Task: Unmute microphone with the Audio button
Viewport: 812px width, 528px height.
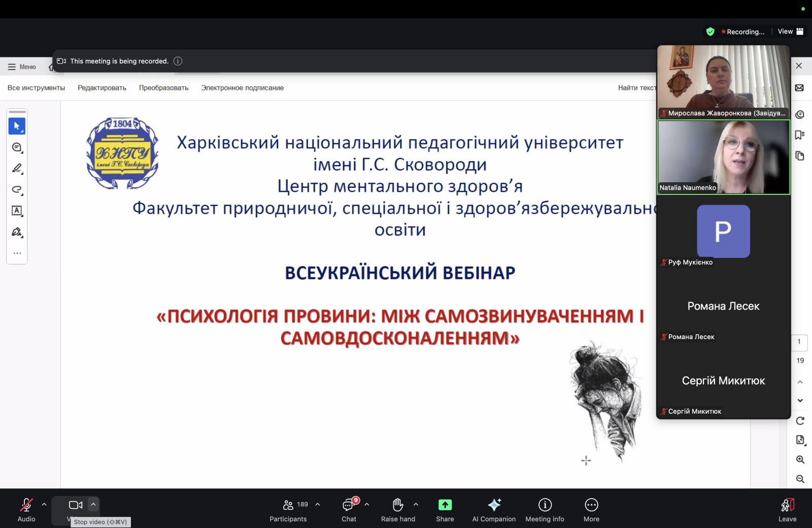Action: [x=26, y=510]
